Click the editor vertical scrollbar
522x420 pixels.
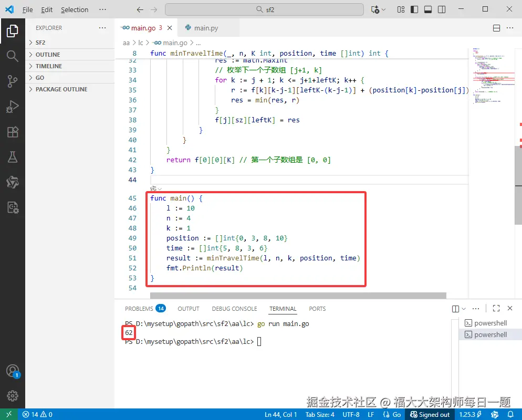click(518, 185)
